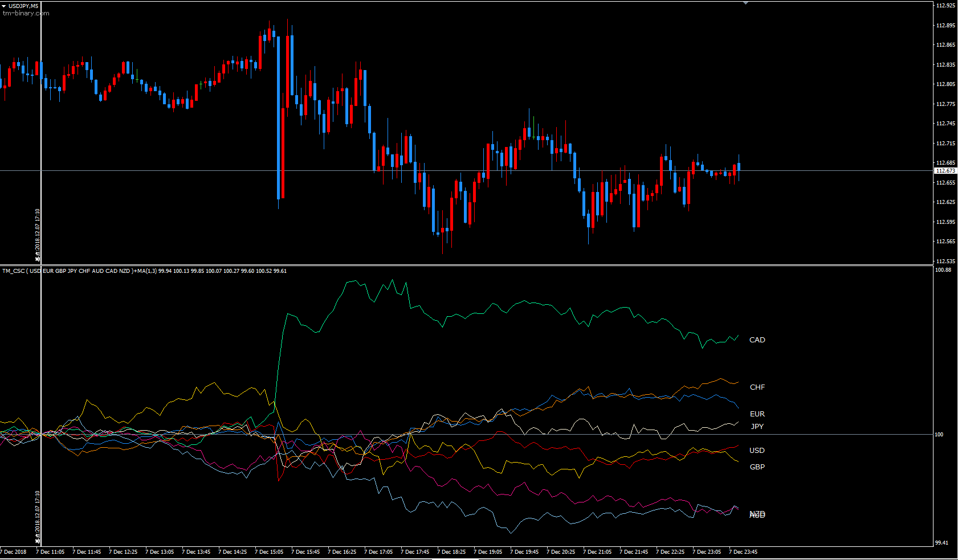
Task: Click time axis label 7 Dec 19:05
Action: pyautogui.click(x=488, y=552)
